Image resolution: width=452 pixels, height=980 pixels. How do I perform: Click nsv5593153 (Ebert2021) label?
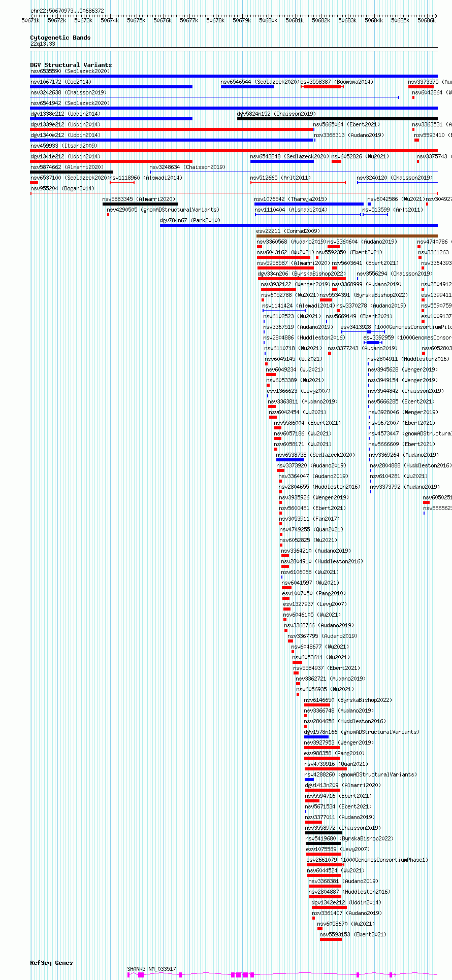pyautogui.click(x=353, y=934)
